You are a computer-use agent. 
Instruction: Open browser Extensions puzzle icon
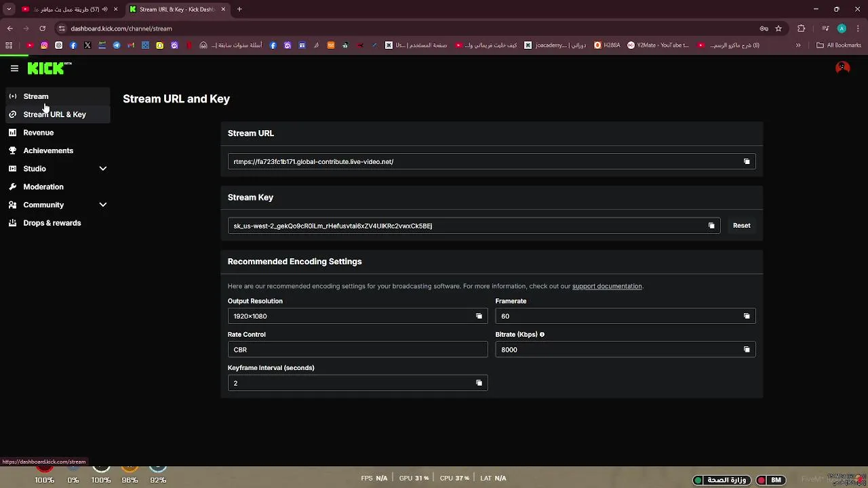point(802,28)
